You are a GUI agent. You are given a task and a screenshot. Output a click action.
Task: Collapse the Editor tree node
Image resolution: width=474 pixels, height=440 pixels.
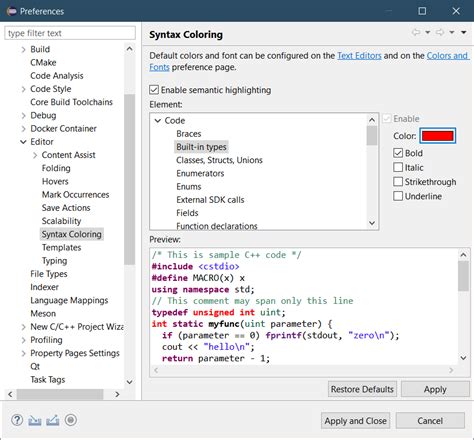[x=23, y=142]
